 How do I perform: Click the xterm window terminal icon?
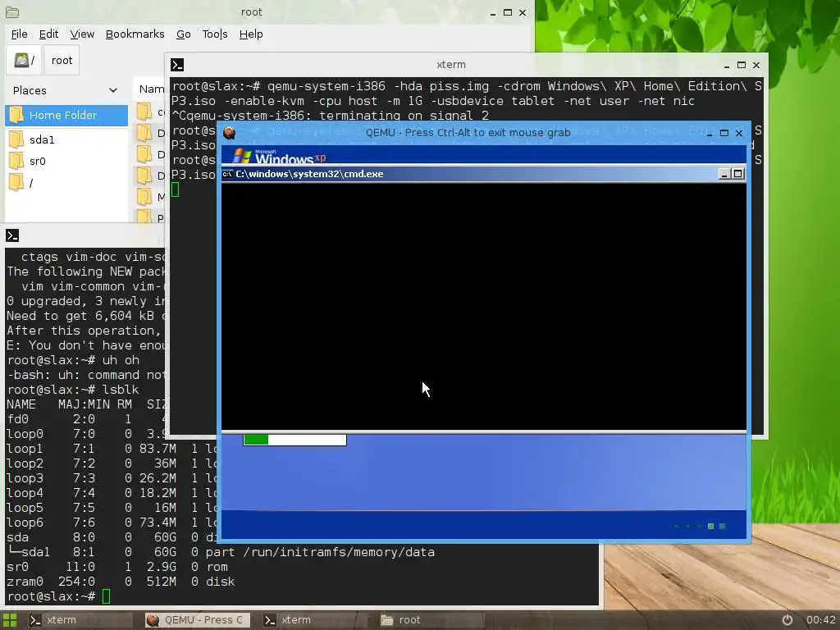pos(177,65)
